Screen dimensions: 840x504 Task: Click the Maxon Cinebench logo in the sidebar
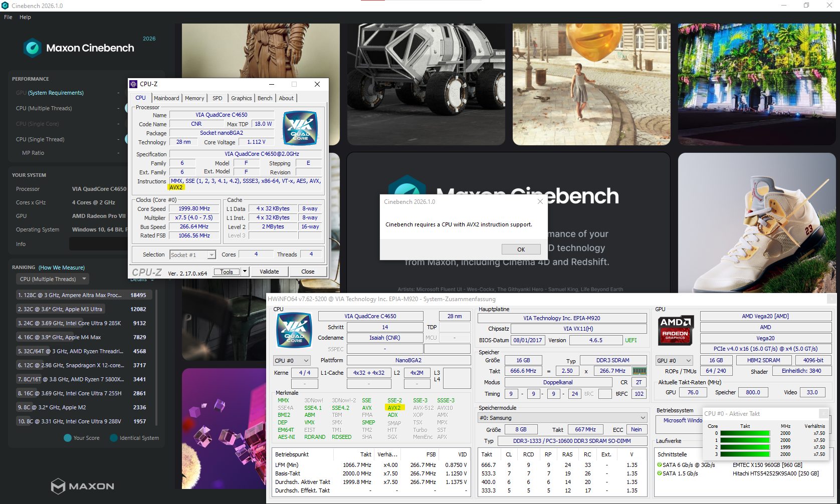point(79,48)
